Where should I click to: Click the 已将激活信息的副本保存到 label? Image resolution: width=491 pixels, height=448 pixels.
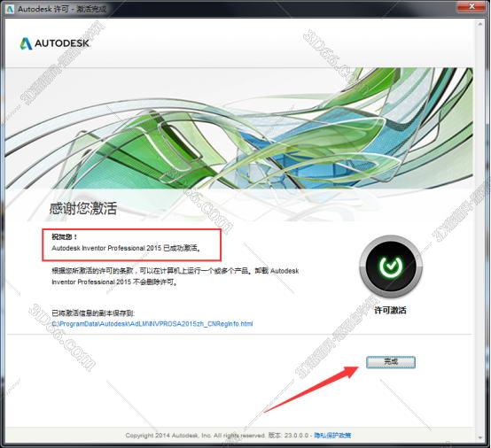(93, 313)
